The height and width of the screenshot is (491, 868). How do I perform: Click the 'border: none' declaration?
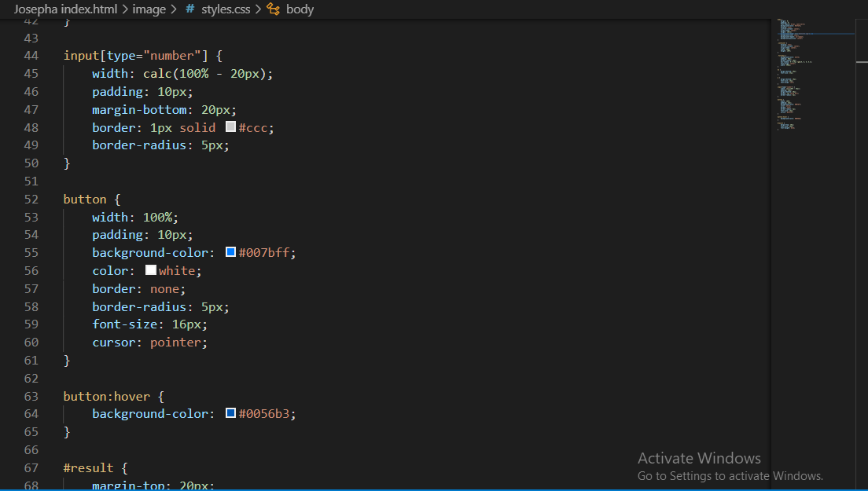click(x=138, y=288)
